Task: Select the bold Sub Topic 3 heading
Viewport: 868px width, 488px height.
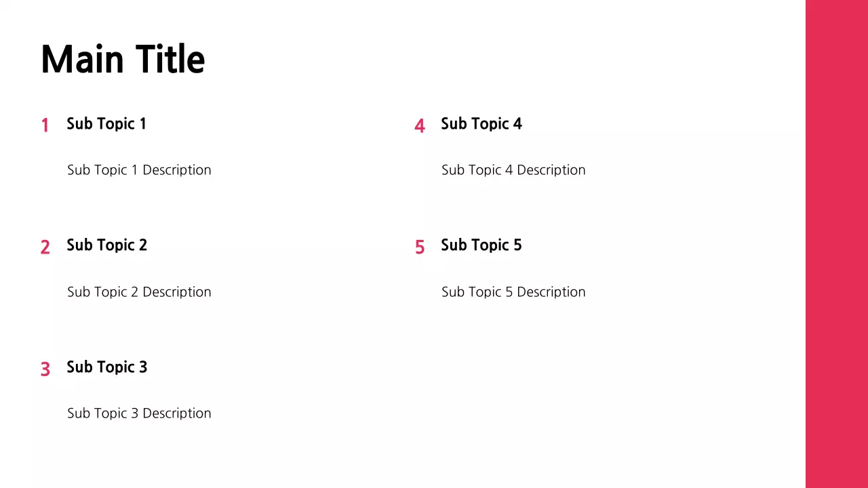Action: point(106,367)
